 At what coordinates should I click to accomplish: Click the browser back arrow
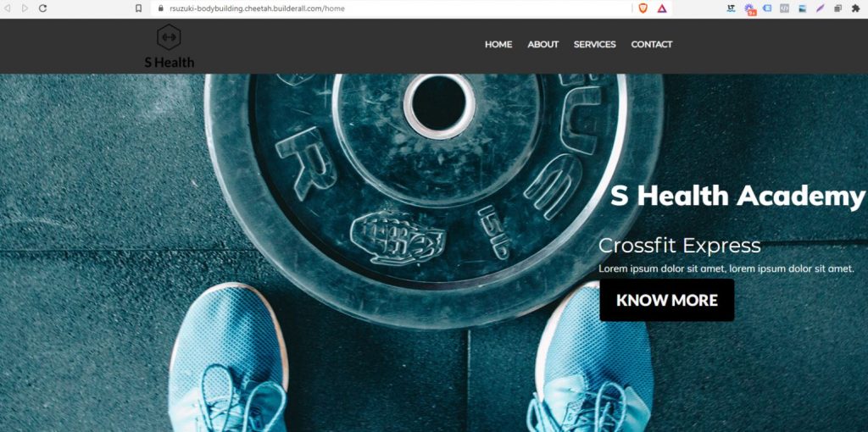click(x=7, y=8)
